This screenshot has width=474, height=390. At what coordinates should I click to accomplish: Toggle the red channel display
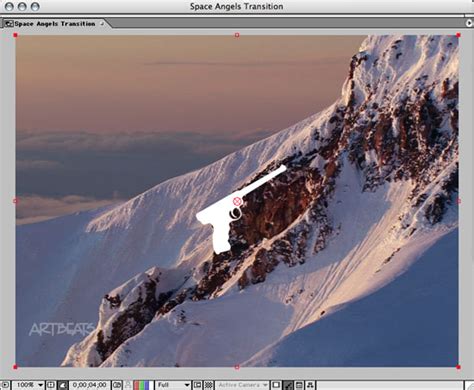[137, 385]
